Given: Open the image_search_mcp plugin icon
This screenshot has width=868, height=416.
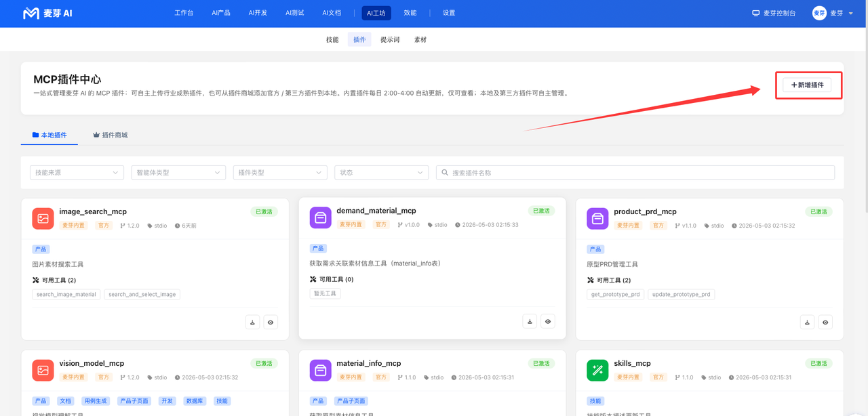Looking at the screenshot, I should tap(43, 218).
